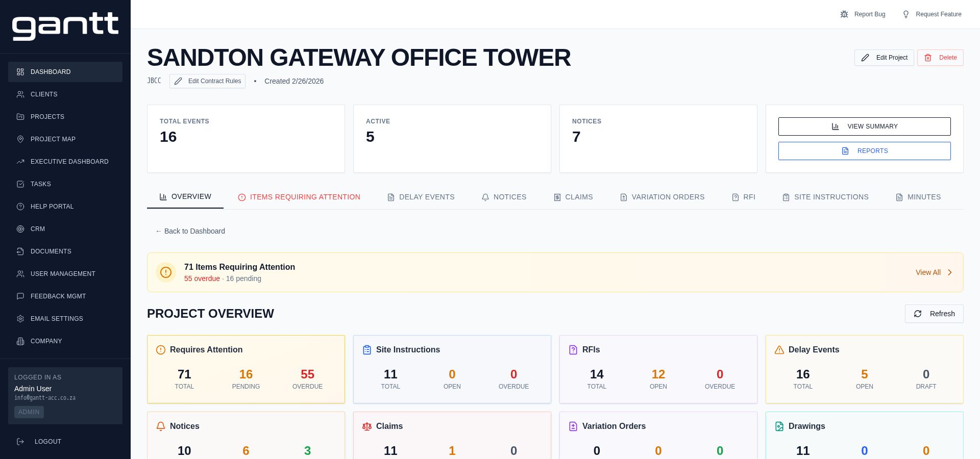Click the Email Settings gear icon
This screenshot has width=980, height=459.
[20, 319]
